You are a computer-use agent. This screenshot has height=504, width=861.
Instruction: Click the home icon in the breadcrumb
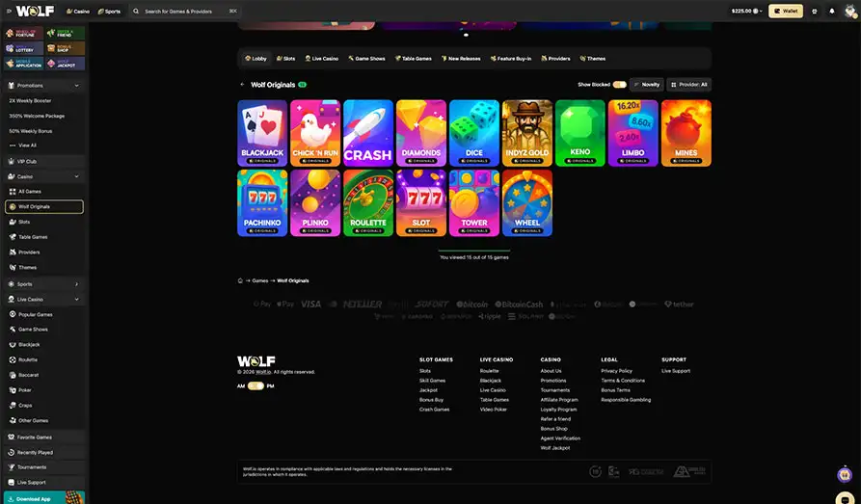(x=240, y=280)
